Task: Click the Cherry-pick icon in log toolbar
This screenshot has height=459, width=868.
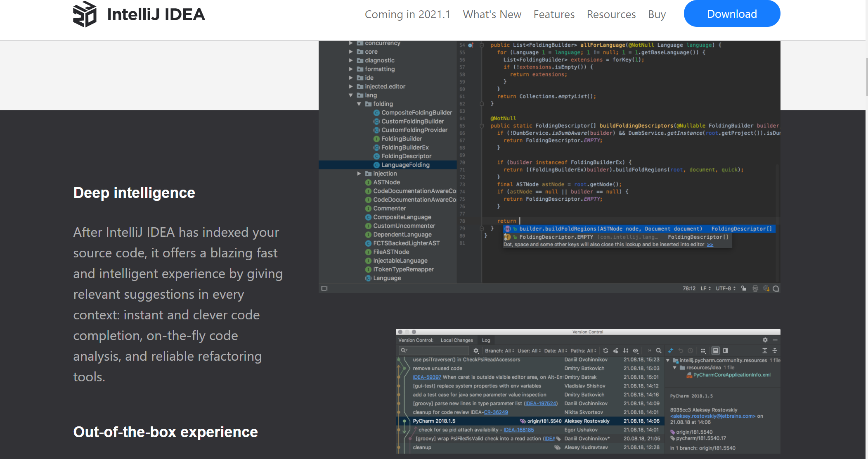Action: click(615, 351)
